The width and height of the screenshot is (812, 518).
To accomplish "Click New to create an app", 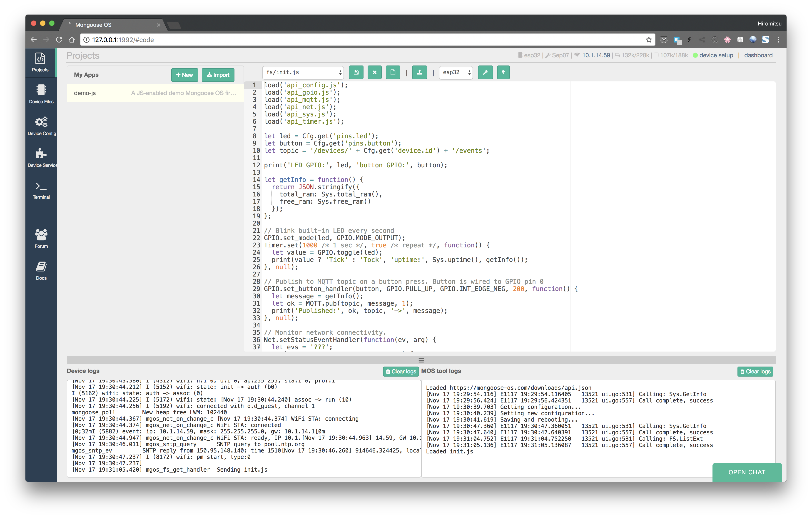I will (x=184, y=75).
